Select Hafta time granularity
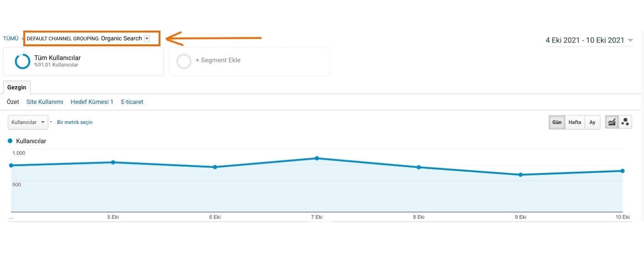The height and width of the screenshot is (254, 644). pos(575,122)
